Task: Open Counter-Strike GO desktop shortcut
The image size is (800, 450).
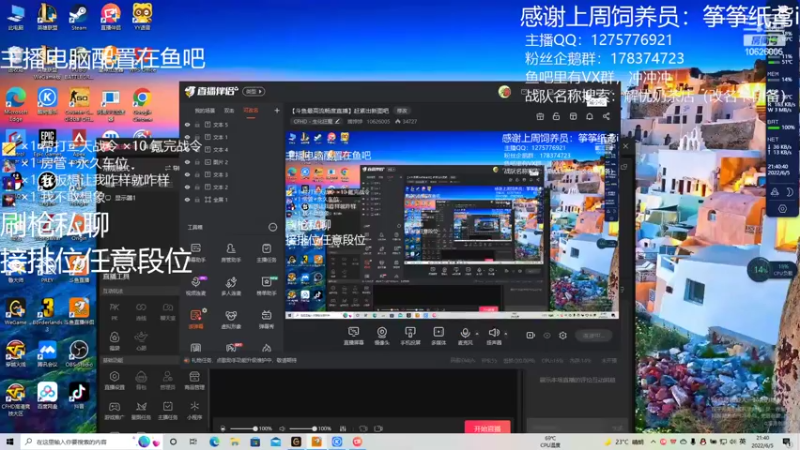Action: (79, 105)
